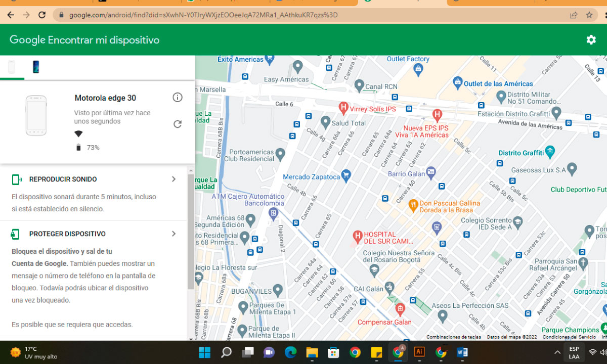The height and width of the screenshot is (364, 607).
Task: Click the Motorola edge 30 device name
Action: pyautogui.click(x=105, y=98)
